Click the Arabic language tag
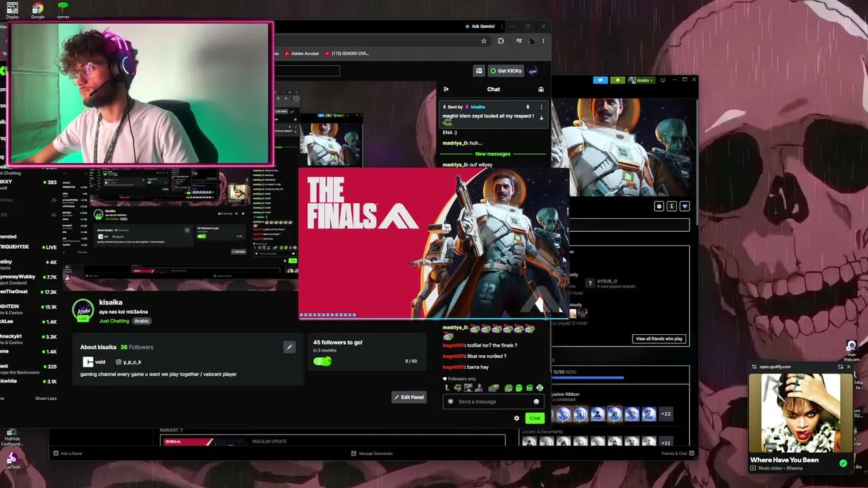Screen dimensions: 868x488 pos(141,321)
